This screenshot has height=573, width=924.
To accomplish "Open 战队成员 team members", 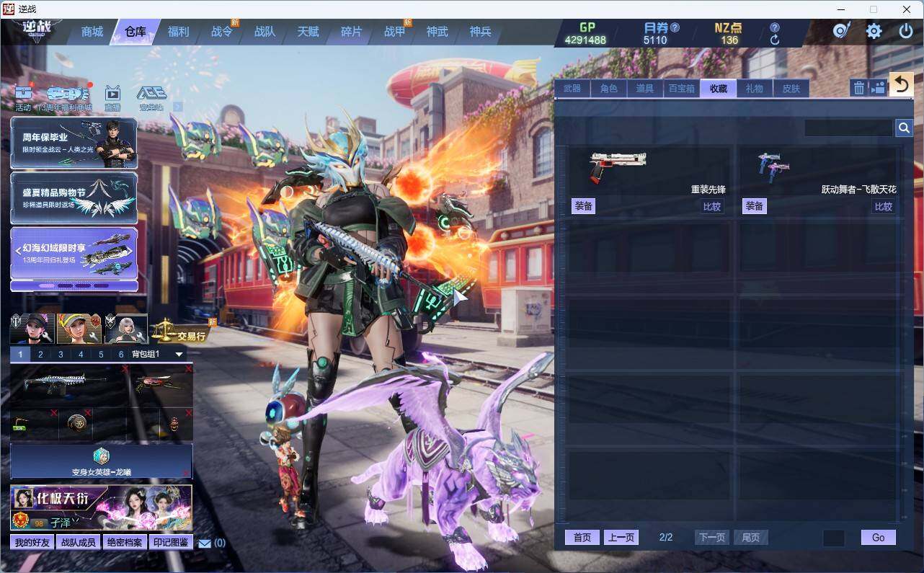I will [78, 543].
